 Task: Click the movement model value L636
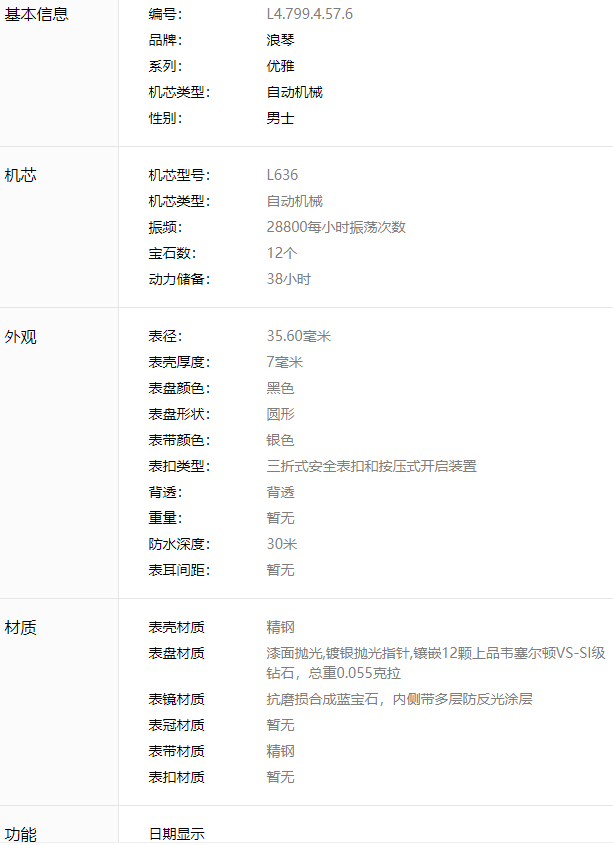coord(282,175)
